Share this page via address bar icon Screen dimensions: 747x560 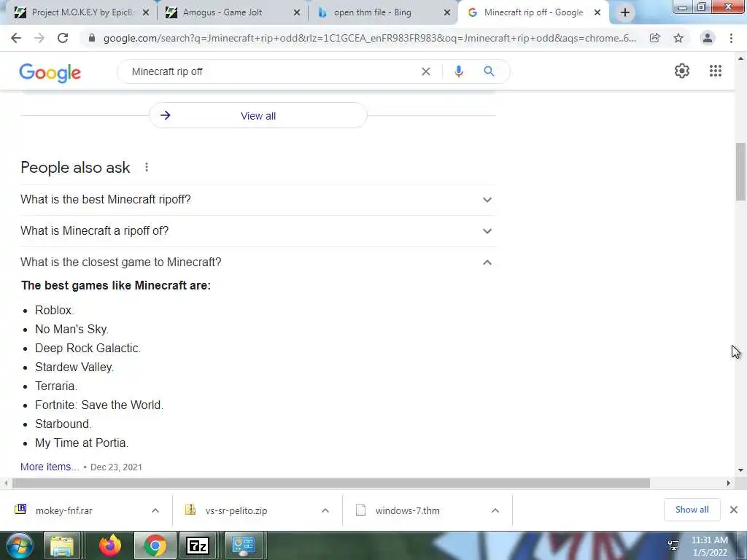click(x=655, y=38)
